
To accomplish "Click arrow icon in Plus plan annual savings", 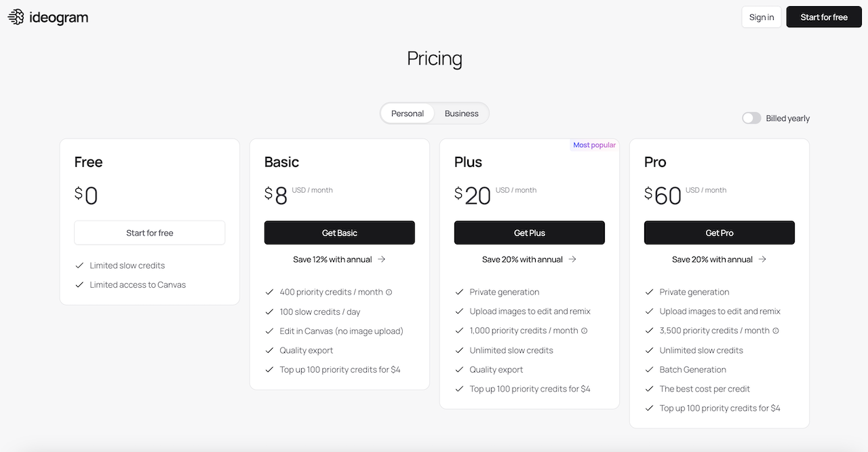I will [x=572, y=259].
